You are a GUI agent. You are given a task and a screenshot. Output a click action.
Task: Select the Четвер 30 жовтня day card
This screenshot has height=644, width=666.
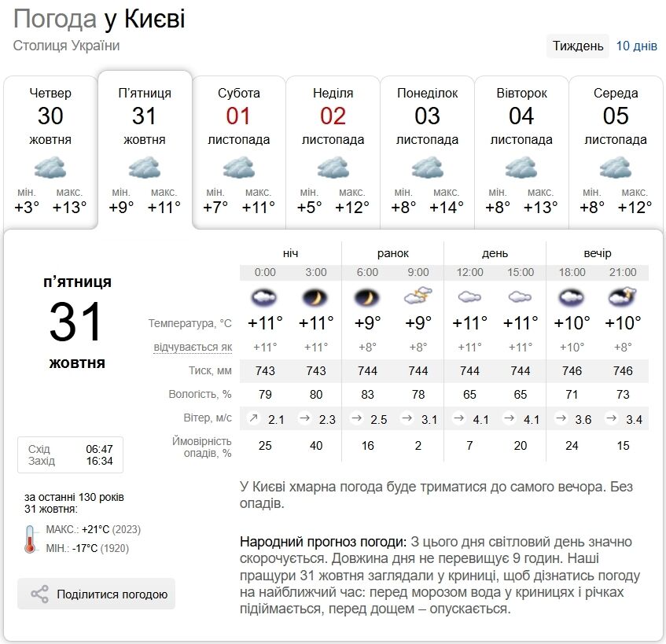(50, 149)
